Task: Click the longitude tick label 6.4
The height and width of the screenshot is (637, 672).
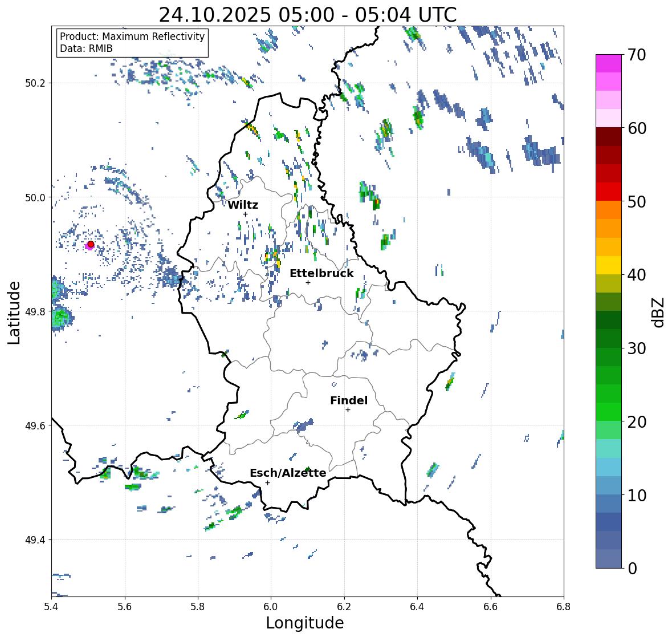Action: (x=417, y=606)
